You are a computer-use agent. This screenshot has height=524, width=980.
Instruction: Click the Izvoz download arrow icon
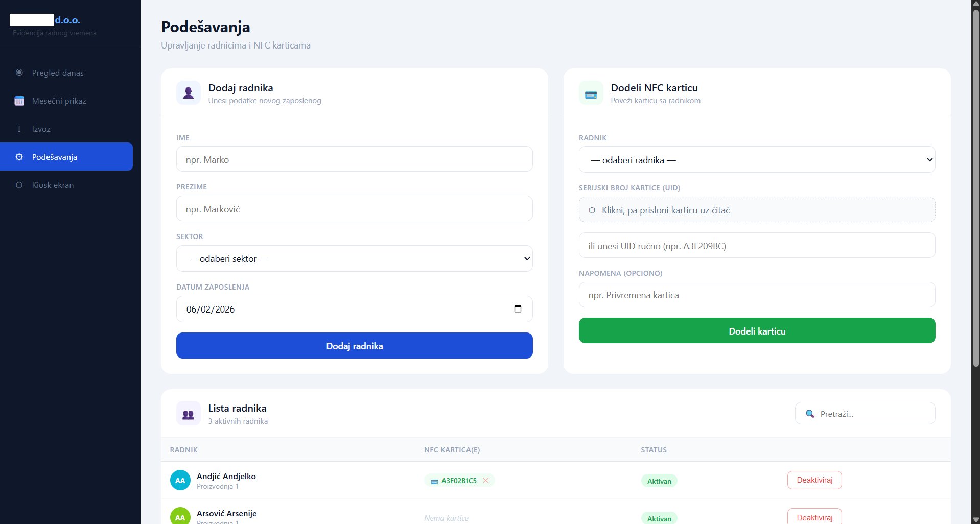(19, 129)
